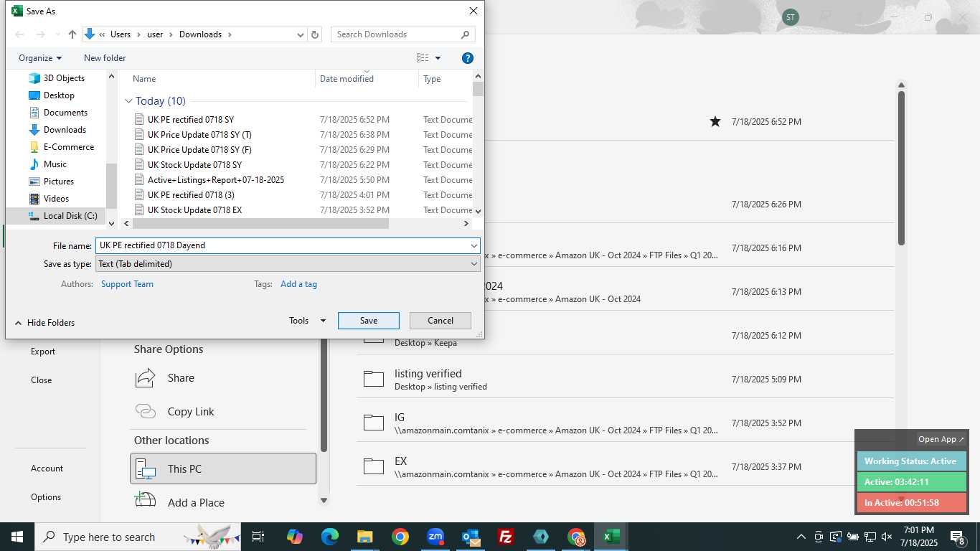Screen dimensions: 980x551
Task: Click the file list scroll down arrow
Action: (x=478, y=212)
